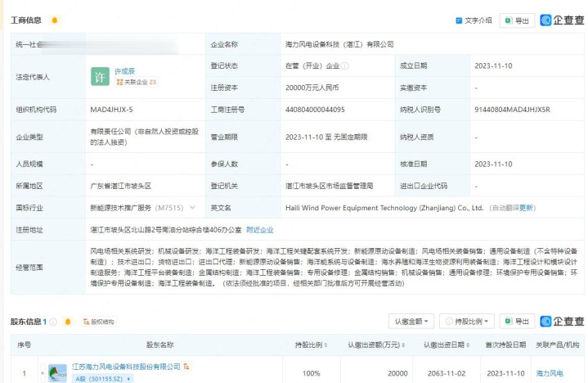Select taxpayer ID 91440804MAD4JHJX5R

pyautogui.click(x=512, y=110)
